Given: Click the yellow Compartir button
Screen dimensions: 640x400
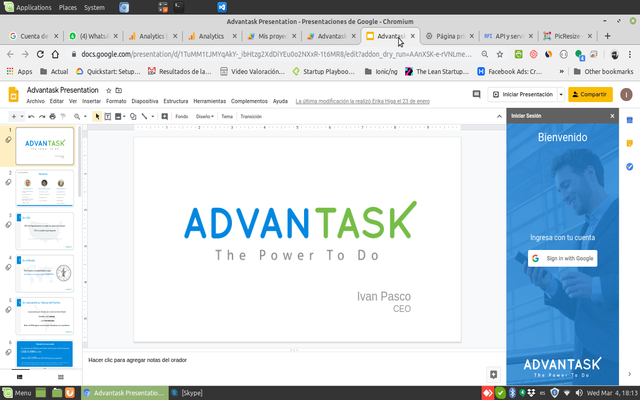Looking at the screenshot, I should (x=590, y=94).
